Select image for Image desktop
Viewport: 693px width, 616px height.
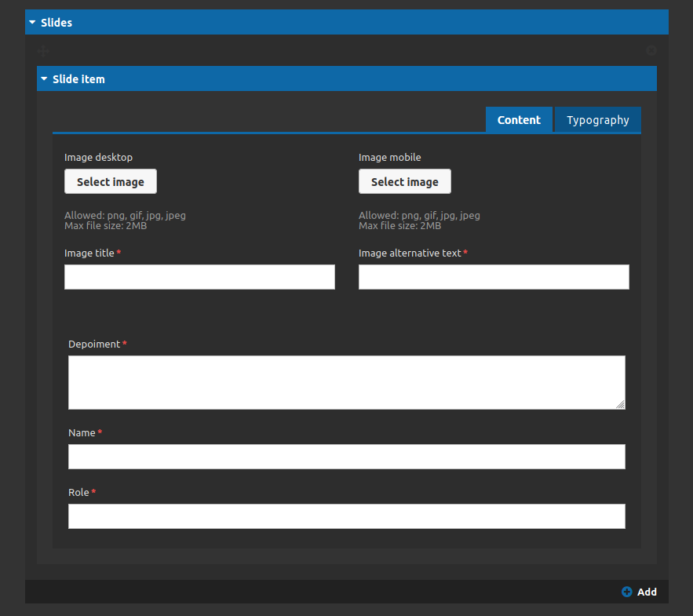(x=111, y=181)
